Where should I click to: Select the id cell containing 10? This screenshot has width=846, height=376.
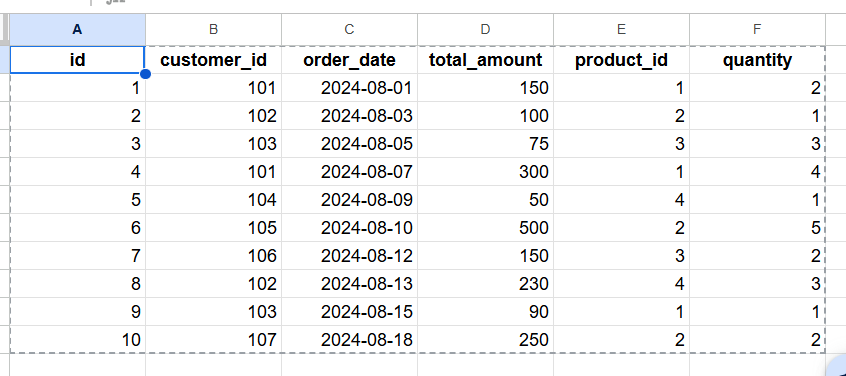click(77, 340)
